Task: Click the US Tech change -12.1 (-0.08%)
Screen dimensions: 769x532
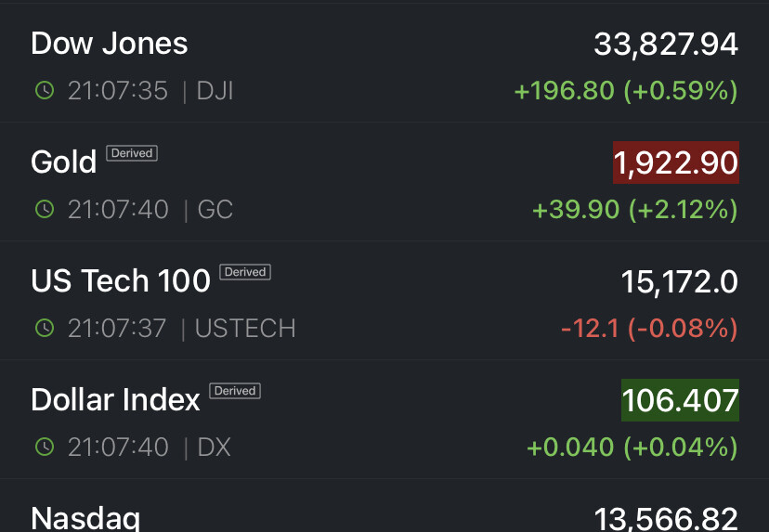Action: (x=649, y=329)
